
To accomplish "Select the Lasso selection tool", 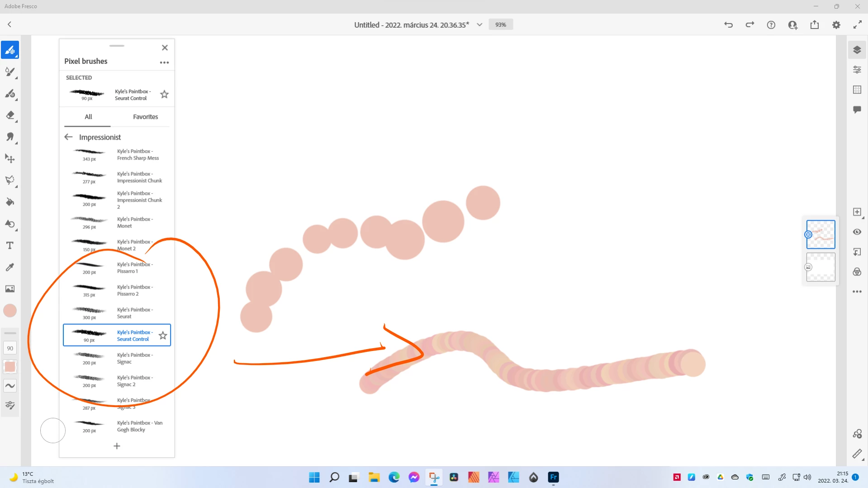I will tap(10, 180).
